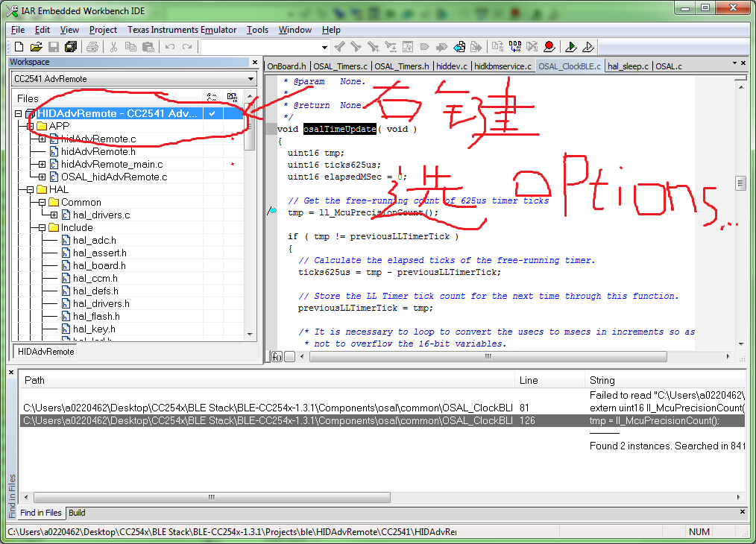Collapse the APP folder
The height and width of the screenshot is (544, 756).
click(30, 126)
